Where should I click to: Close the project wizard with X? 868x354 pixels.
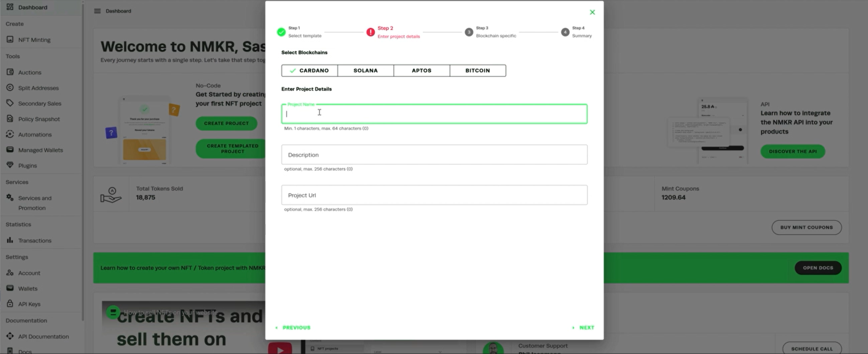[x=592, y=12]
